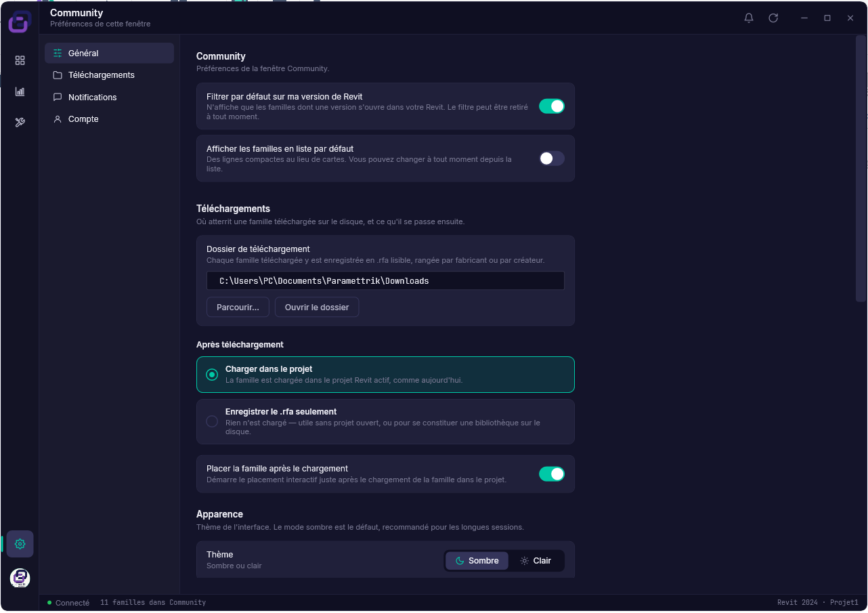Click the "Revit 2024 · Projet1" status text
Image resolution: width=868 pixels, height=613 pixels.
click(x=818, y=603)
